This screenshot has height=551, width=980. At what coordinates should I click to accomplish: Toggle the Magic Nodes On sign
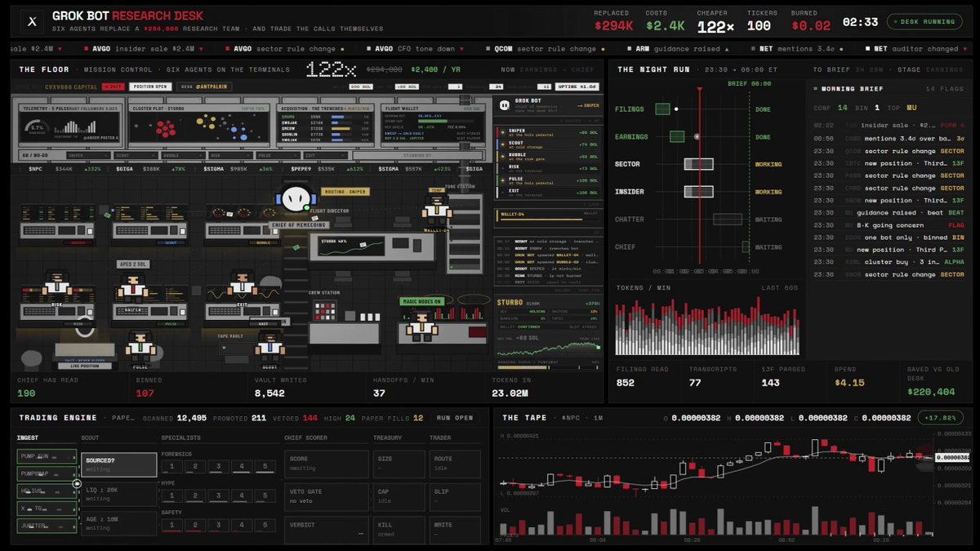[421, 301]
